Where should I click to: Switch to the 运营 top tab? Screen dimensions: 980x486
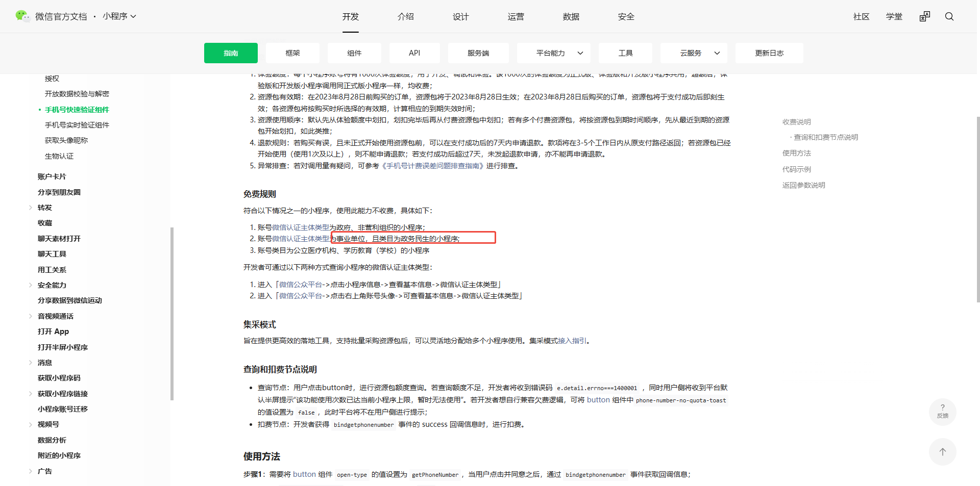click(x=516, y=16)
